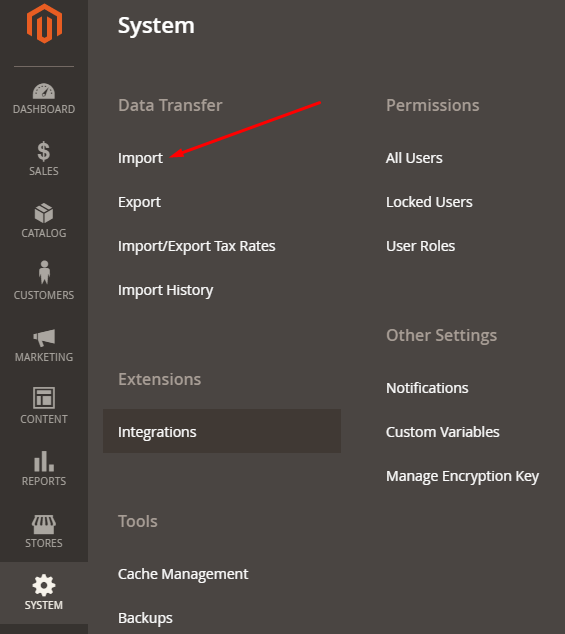Open the Stores sidebar menu
This screenshot has height=634, width=565.
(44, 531)
